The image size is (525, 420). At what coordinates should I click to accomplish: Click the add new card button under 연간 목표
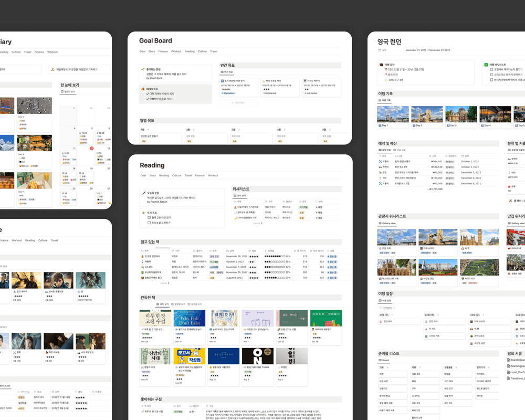click(240, 103)
